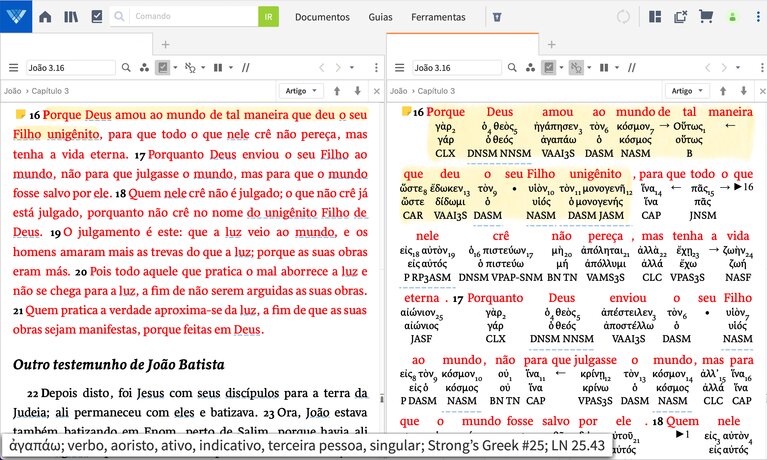Toggle interlinear display in the right panel

(x=549, y=68)
